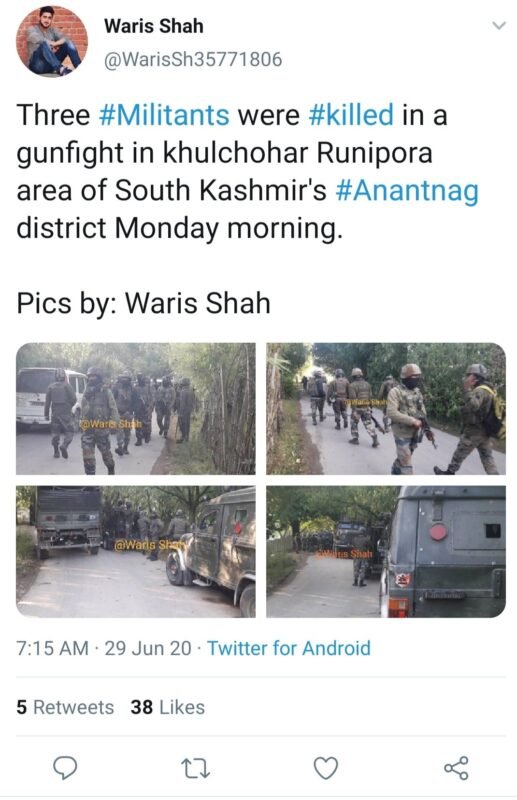
Task: Open the #Anantnag hashtag
Action: coord(407,191)
